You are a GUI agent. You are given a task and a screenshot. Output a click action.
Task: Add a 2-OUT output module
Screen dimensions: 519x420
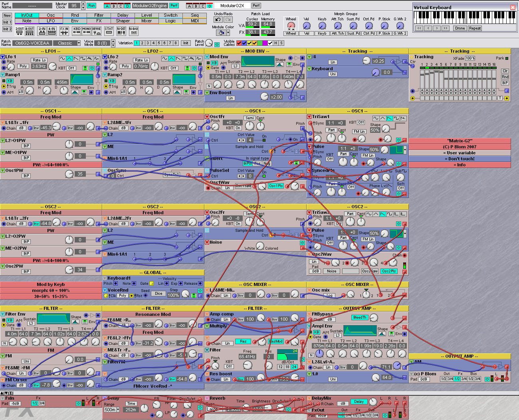pyautogui.click(x=20, y=31)
